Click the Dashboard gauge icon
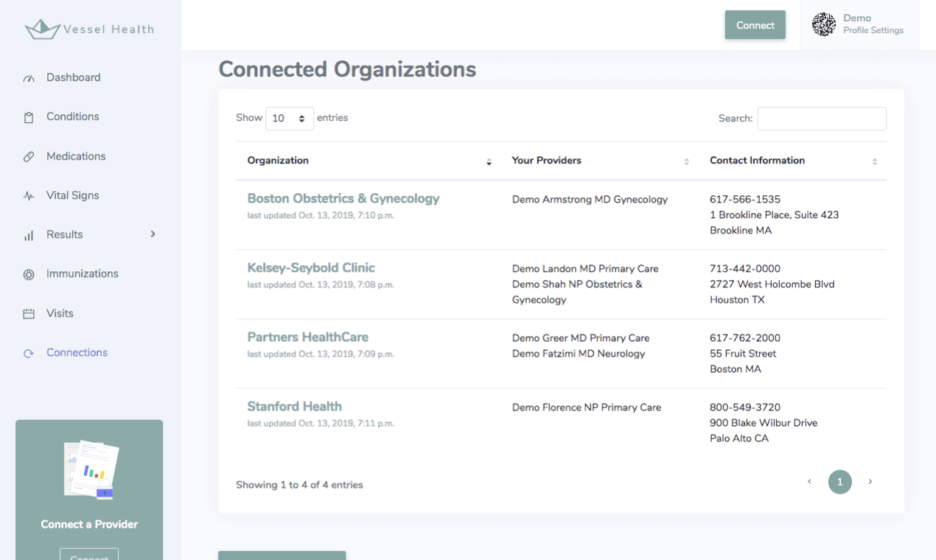The width and height of the screenshot is (936, 560). [29, 78]
